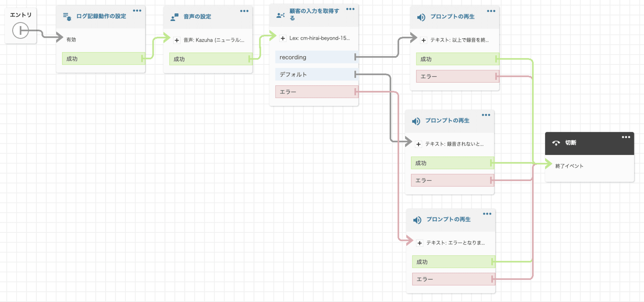Click 成功 branch of the エラーとなりま prompt
This screenshot has height=302, width=644.
click(x=454, y=261)
